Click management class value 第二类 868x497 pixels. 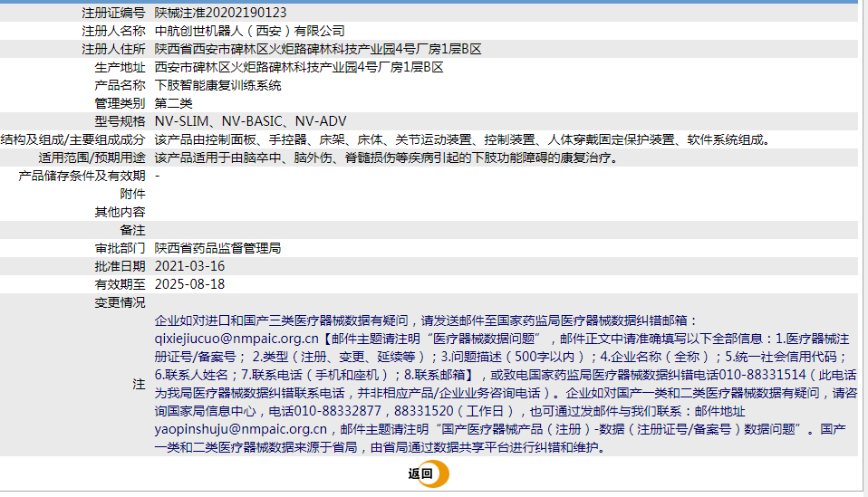[173, 103]
